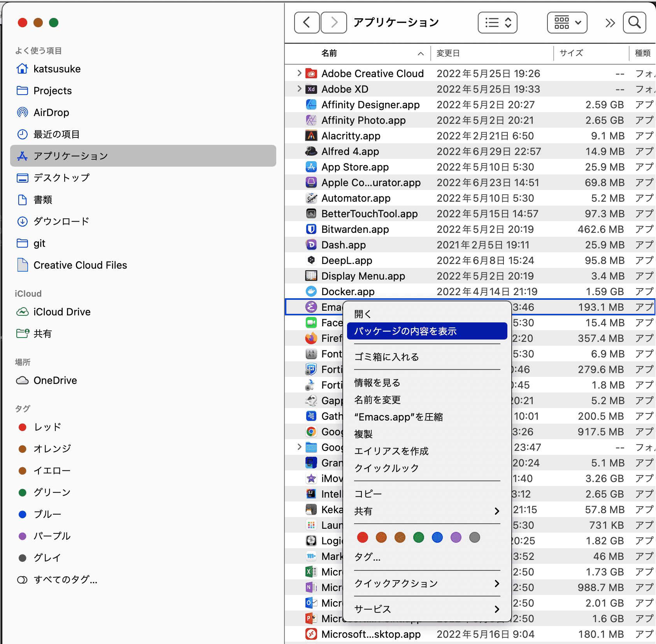
Task: Click the search magnifier icon in toolbar
Action: pyautogui.click(x=634, y=23)
